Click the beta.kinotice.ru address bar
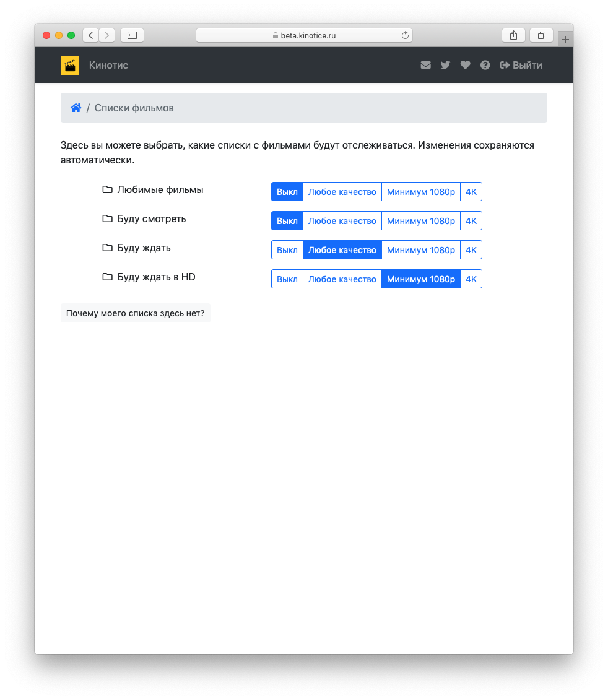This screenshot has width=608, height=700. coord(304,35)
